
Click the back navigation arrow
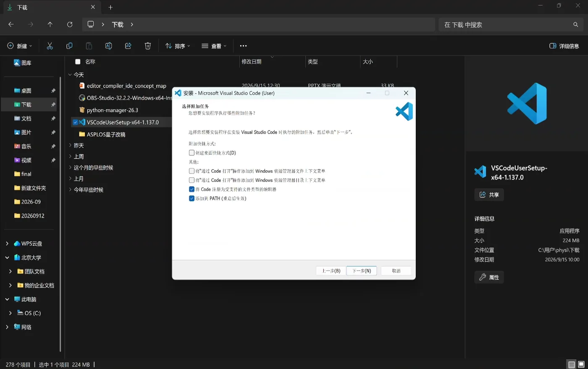click(11, 24)
